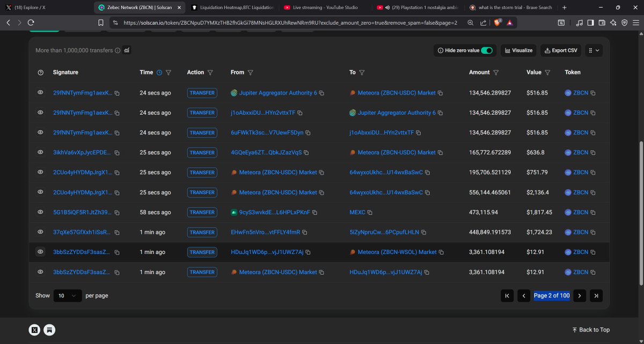The height and width of the screenshot is (344, 644).
Task: Go to first page of transfers
Action: pyautogui.click(x=507, y=296)
